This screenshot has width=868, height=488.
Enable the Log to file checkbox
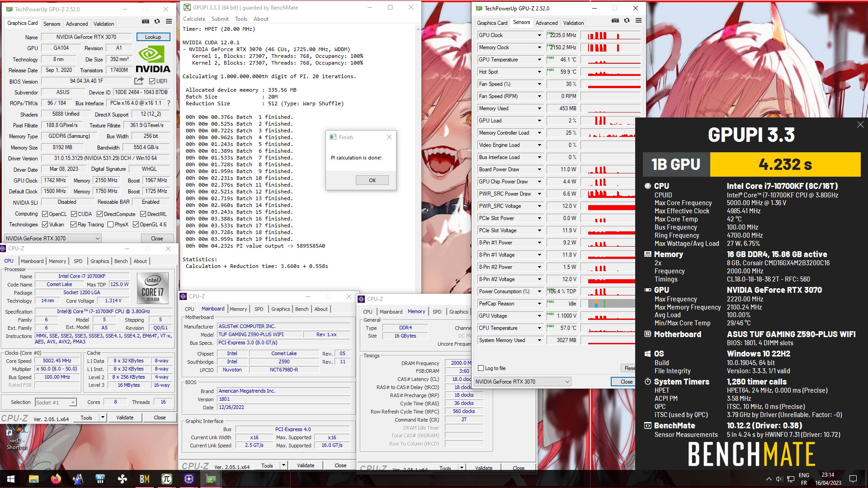pyautogui.click(x=481, y=368)
